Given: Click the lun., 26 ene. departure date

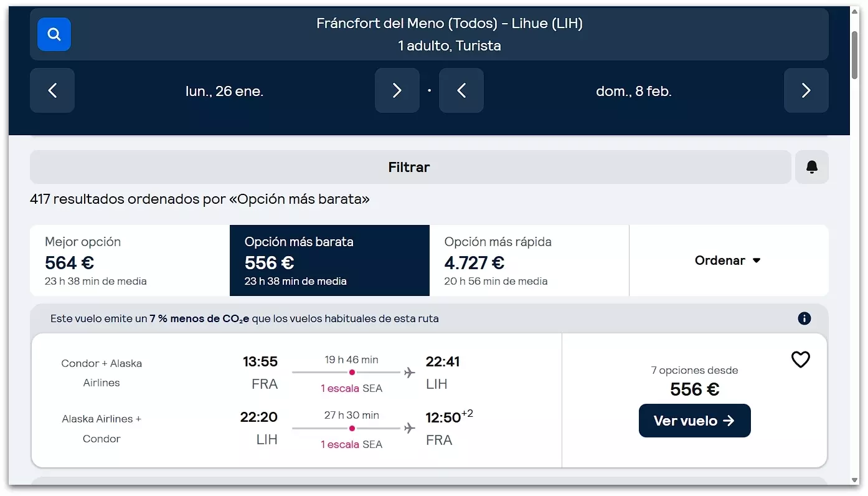Looking at the screenshot, I should (224, 91).
